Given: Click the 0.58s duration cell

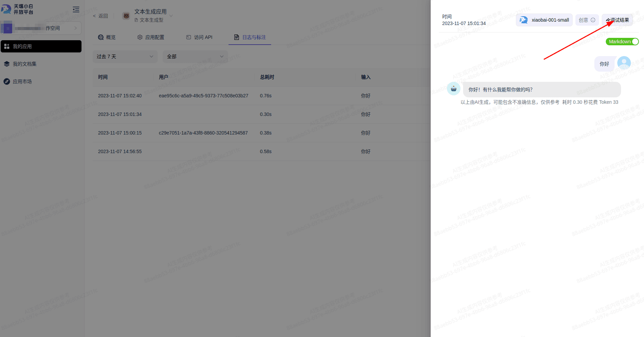Looking at the screenshot, I should tap(266, 151).
